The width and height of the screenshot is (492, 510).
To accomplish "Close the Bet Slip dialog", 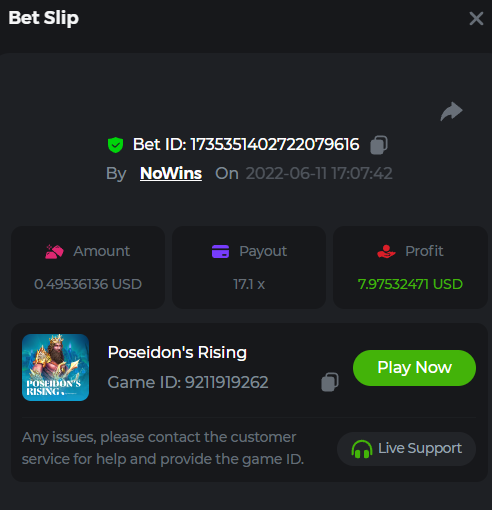I will coord(476,18).
